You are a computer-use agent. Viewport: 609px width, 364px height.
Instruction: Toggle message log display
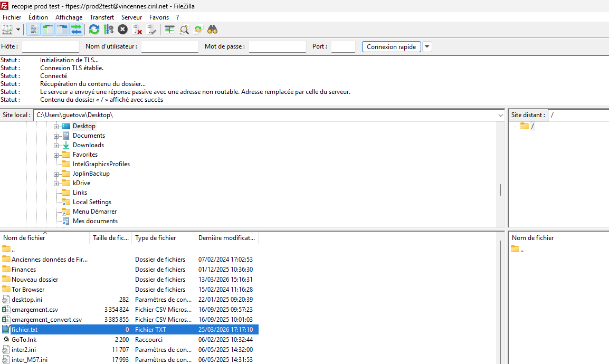(x=33, y=30)
